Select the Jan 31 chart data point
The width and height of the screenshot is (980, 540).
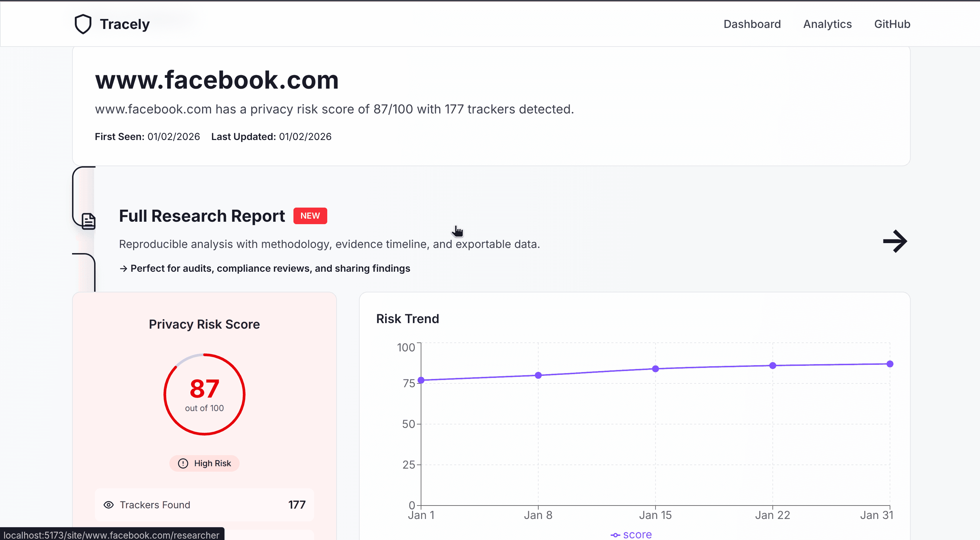pyautogui.click(x=890, y=364)
